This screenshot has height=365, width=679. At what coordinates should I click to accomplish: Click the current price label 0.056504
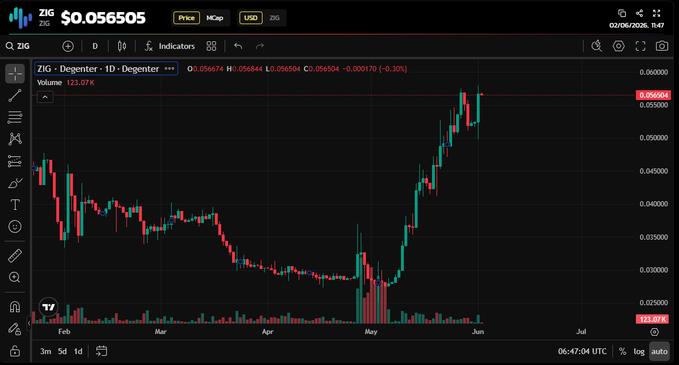point(653,95)
